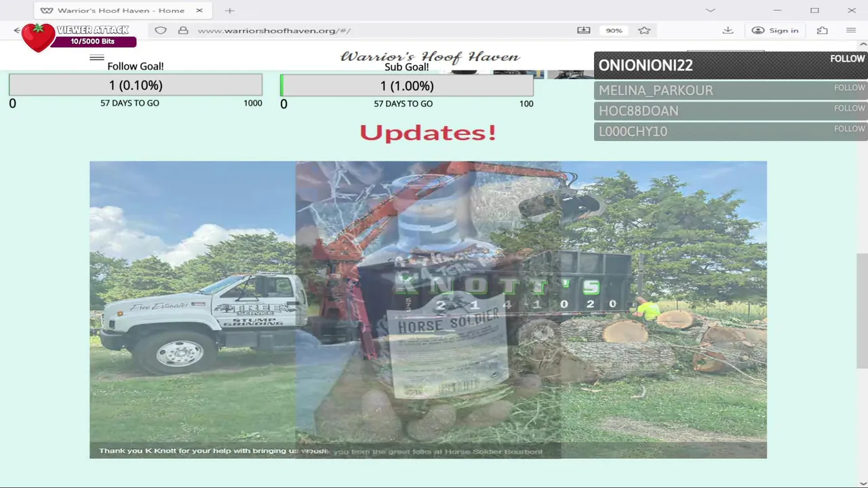Click the browser back arrow button

click(x=17, y=30)
